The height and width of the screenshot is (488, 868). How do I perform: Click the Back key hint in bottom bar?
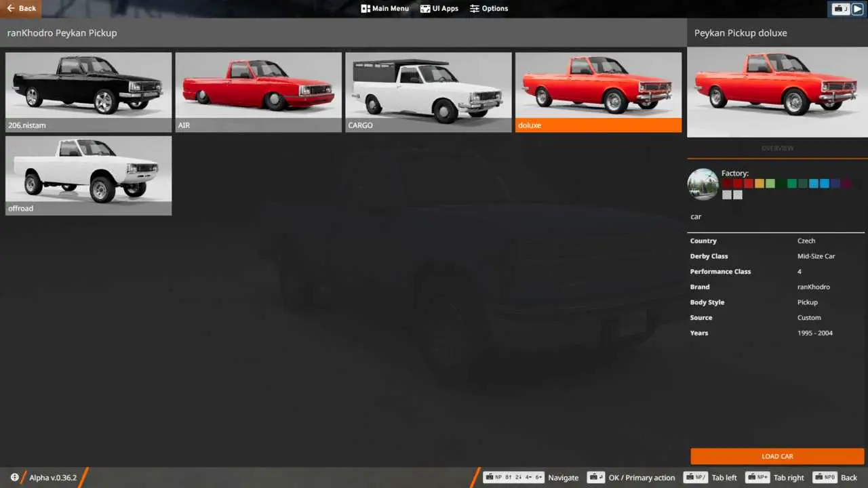pos(835,478)
